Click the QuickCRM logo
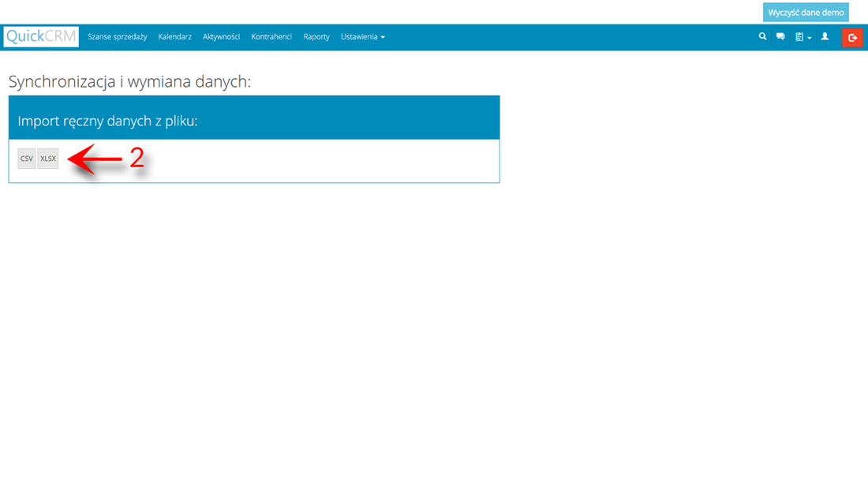This screenshot has width=868, height=496. pyautogui.click(x=40, y=36)
